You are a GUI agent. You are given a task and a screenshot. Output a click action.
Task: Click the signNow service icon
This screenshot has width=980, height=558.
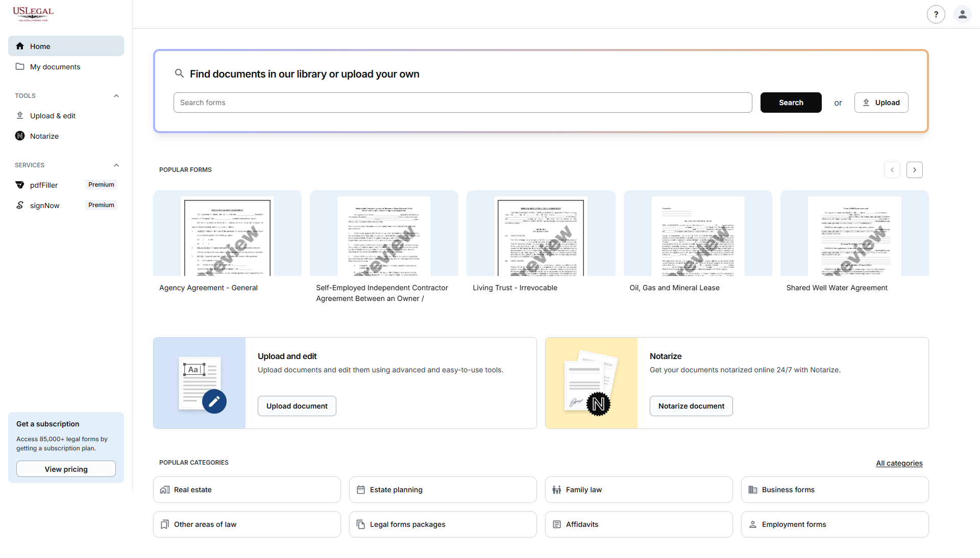tap(20, 205)
